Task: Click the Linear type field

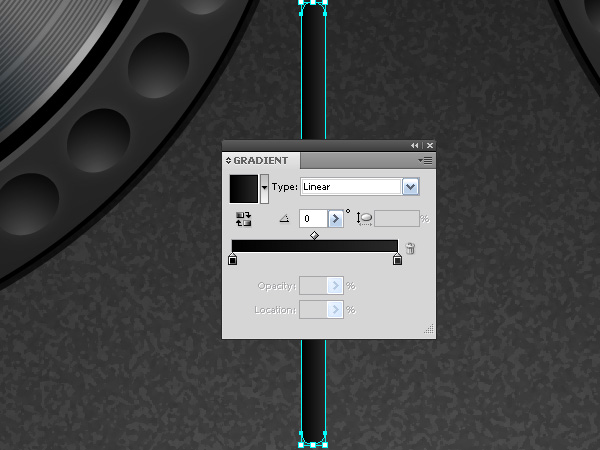Action: 351,187
